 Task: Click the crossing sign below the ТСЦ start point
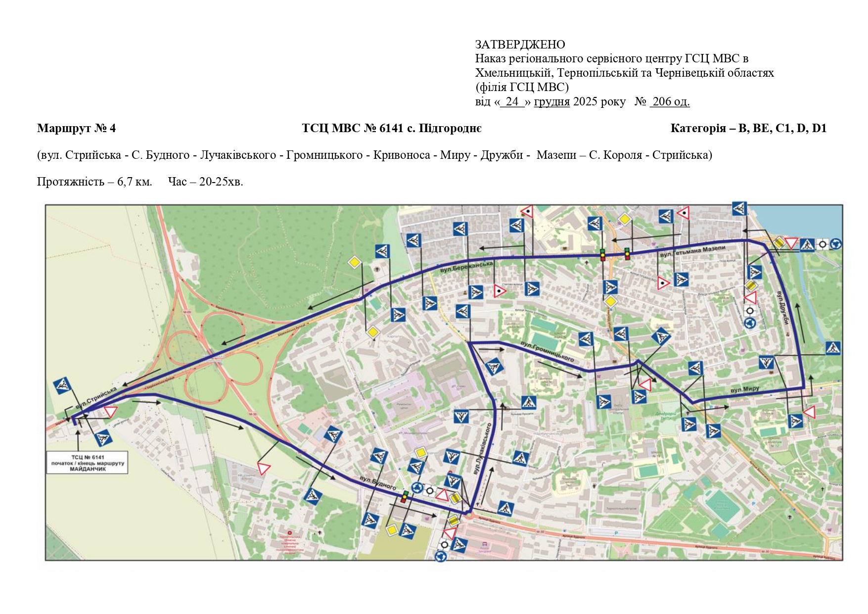[x=103, y=438]
